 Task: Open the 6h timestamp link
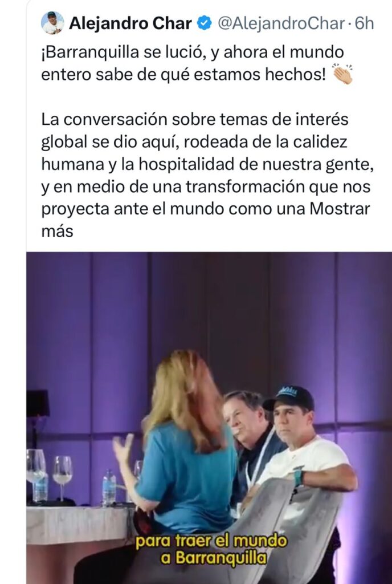tap(364, 23)
